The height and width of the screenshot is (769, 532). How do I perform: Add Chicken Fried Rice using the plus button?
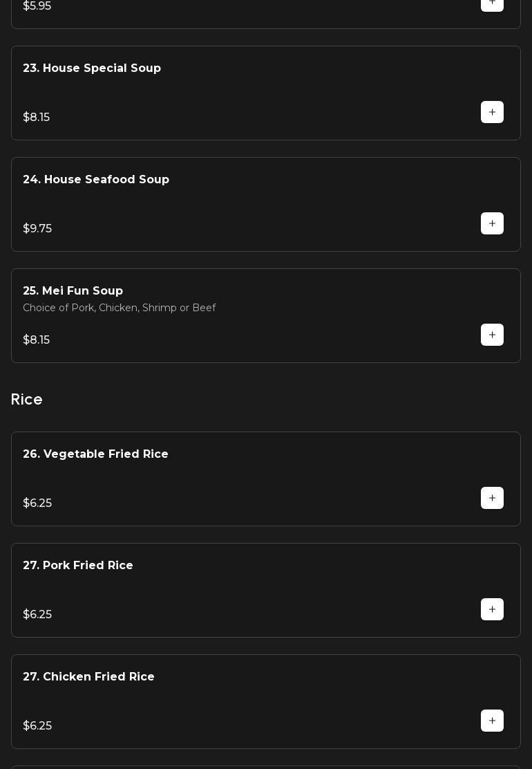pyautogui.click(x=492, y=721)
